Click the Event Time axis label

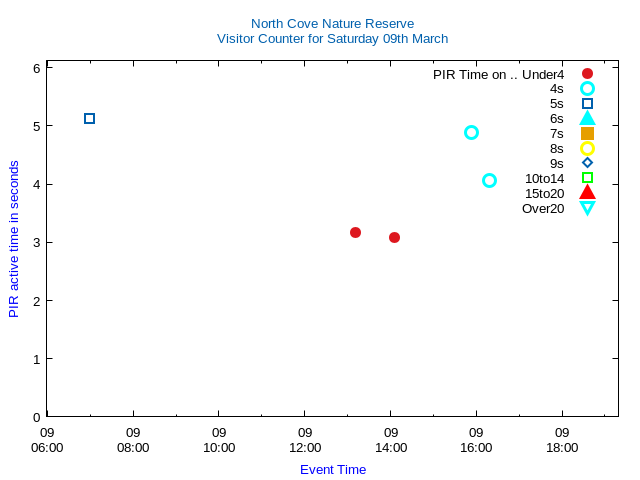pos(333,470)
